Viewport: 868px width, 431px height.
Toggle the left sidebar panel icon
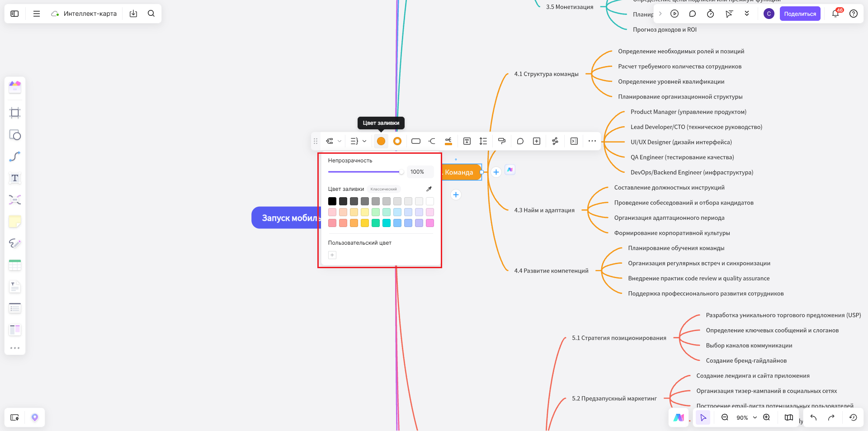(x=14, y=14)
